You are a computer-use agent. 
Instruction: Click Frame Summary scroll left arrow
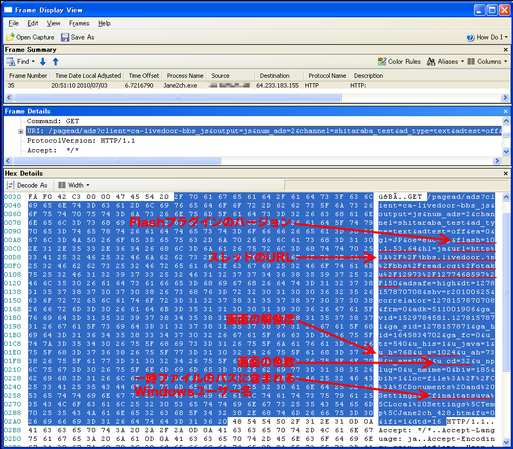coord(9,98)
